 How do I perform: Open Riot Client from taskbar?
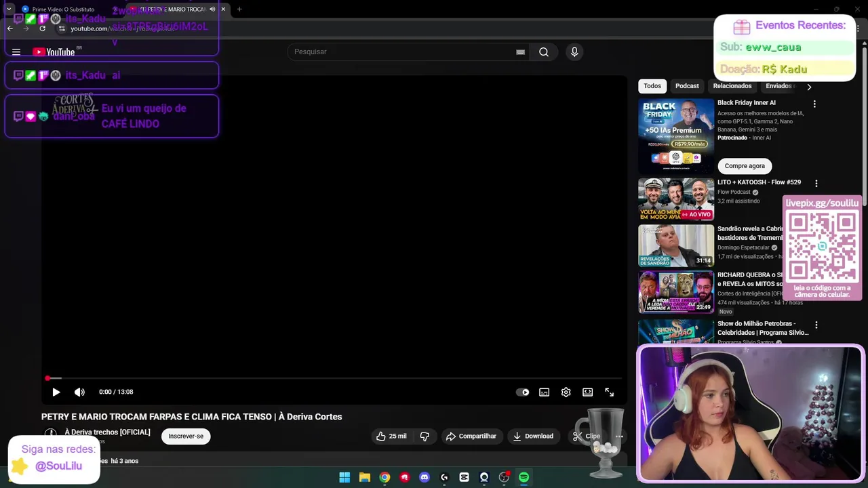pos(404,477)
